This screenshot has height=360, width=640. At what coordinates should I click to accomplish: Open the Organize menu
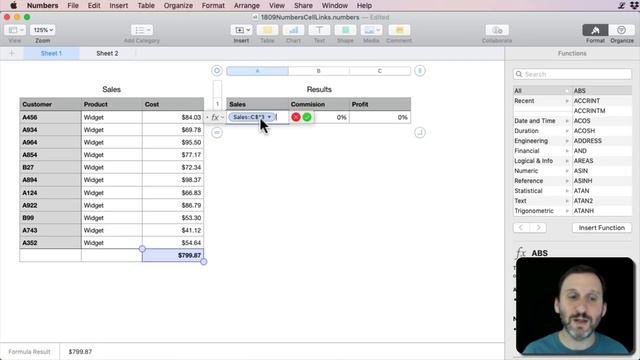point(178,6)
